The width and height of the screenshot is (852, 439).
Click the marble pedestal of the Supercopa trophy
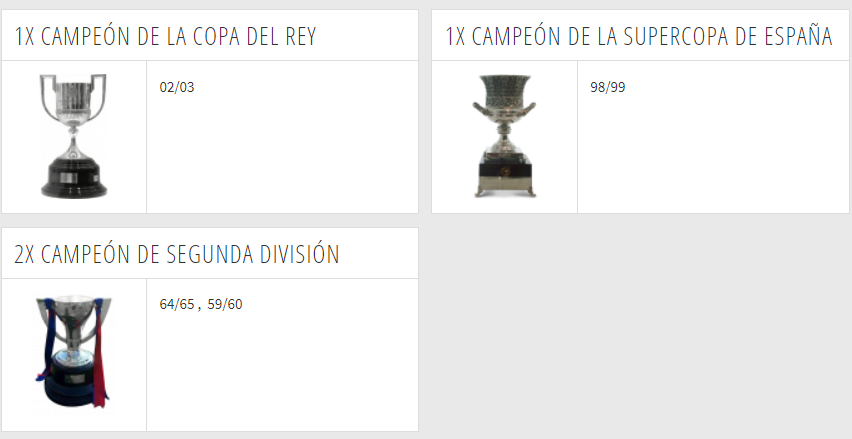(x=505, y=170)
